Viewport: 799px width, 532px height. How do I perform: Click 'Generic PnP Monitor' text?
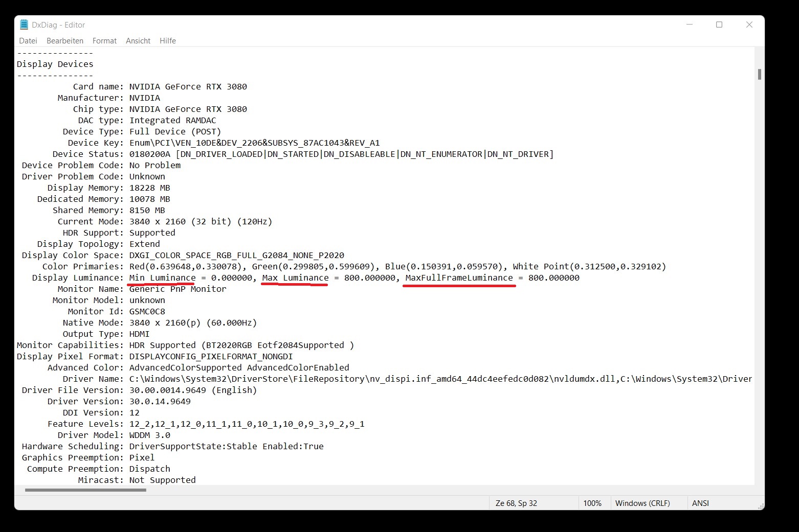[x=178, y=289]
